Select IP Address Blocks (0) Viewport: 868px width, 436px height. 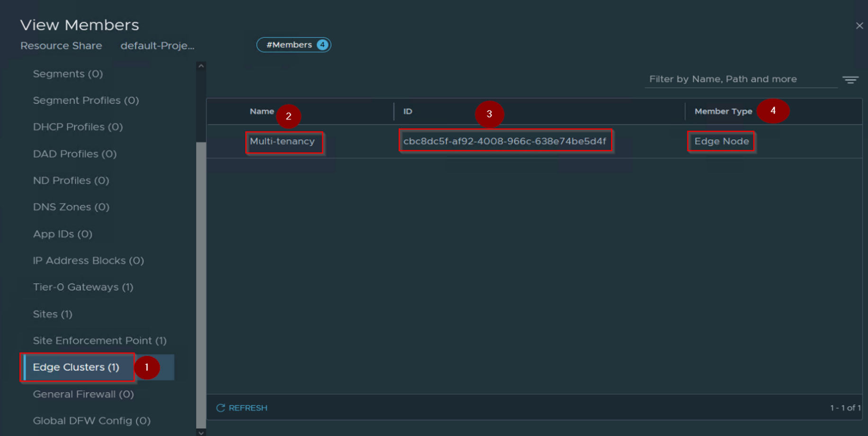point(88,261)
